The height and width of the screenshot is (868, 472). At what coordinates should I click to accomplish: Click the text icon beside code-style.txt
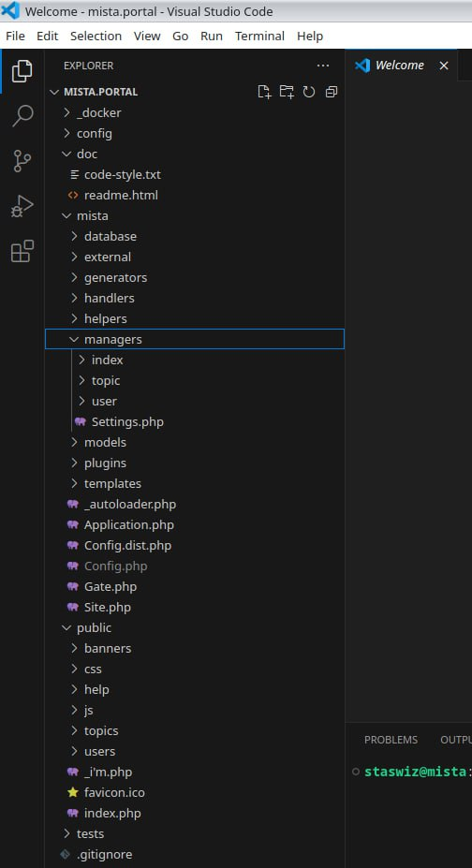pyautogui.click(x=74, y=174)
